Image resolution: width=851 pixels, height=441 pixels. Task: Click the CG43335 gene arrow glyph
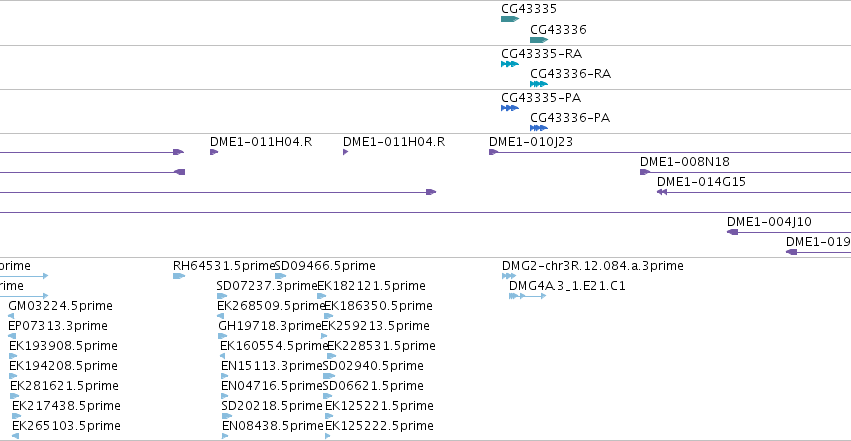tap(510, 19)
